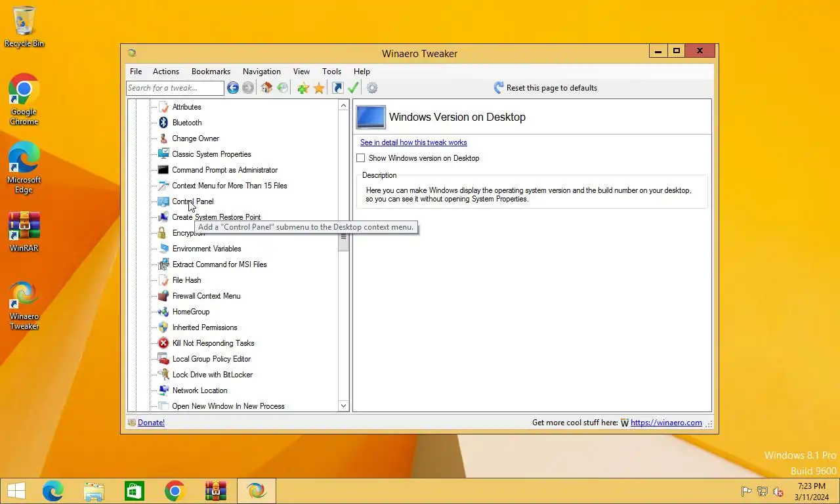The image size is (840, 504).
Task: Click the Action Center flag tray icon
Action: tap(746, 492)
